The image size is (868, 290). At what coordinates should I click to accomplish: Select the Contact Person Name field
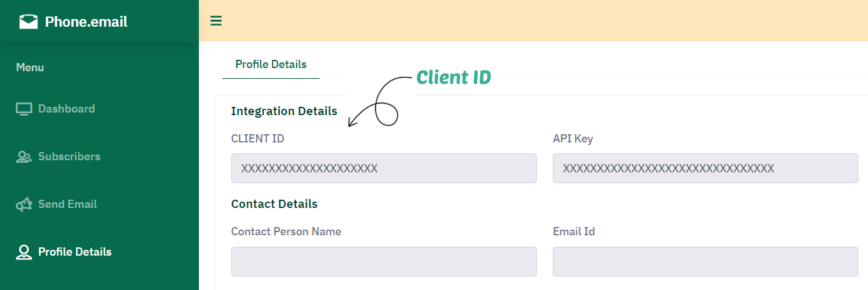(384, 261)
